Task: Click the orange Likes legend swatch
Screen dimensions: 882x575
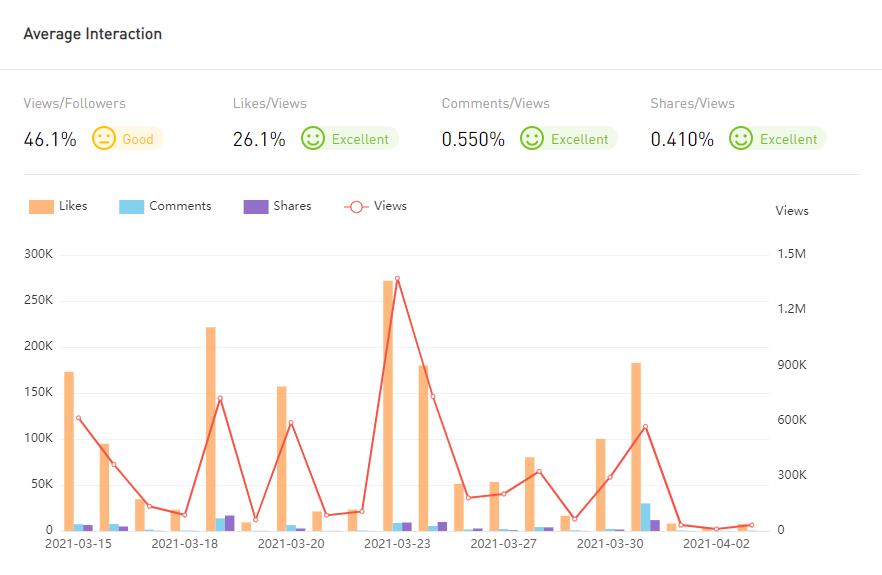Action: [41, 207]
